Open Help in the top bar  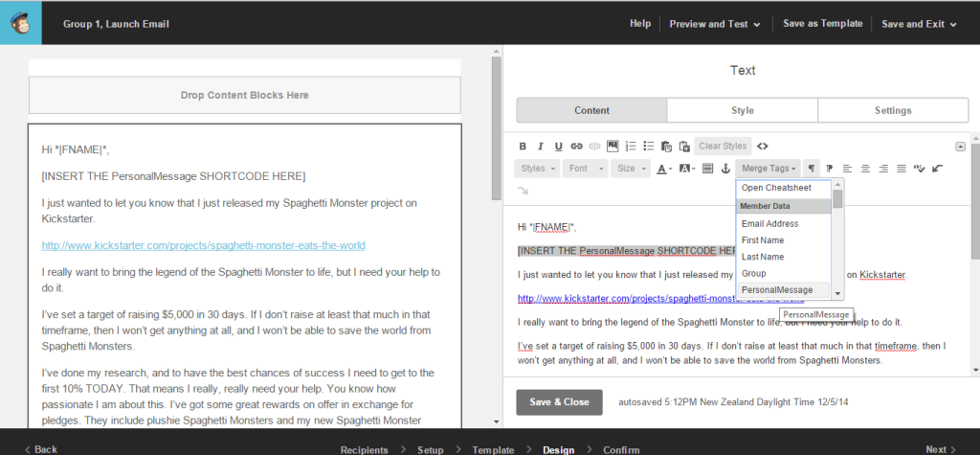coord(640,24)
